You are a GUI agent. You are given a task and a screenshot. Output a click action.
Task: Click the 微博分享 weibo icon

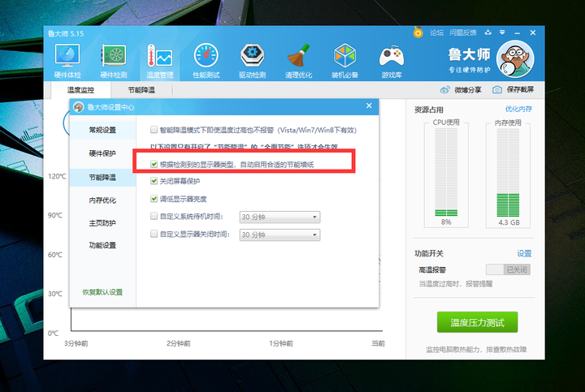pyautogui.click(x=444, y=90)
